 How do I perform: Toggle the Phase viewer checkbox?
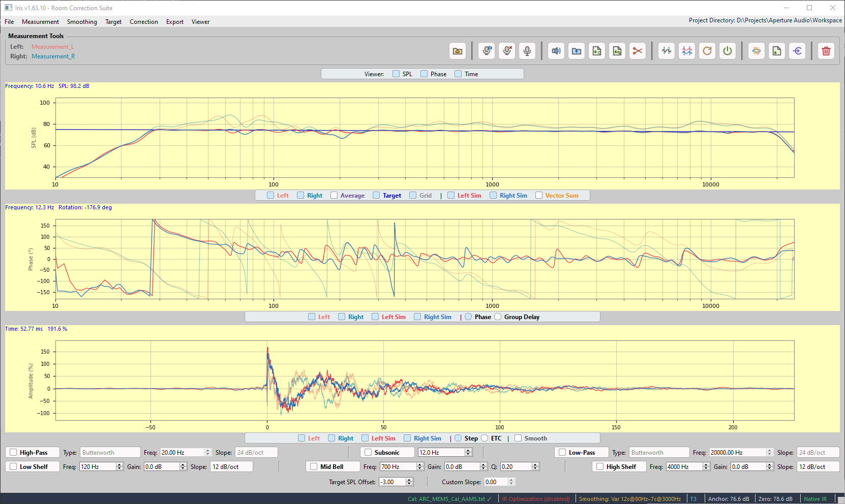click(424, 74)
